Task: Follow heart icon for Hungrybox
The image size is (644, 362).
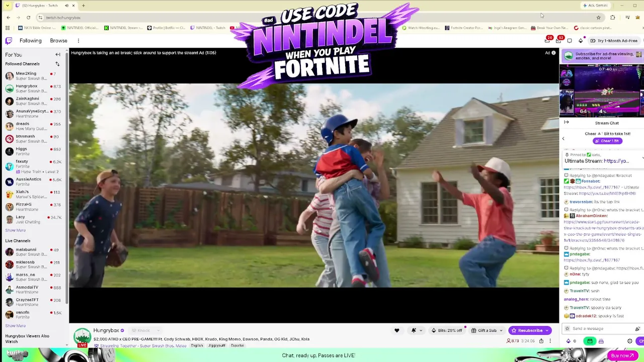Action: (x=396, y=330)
